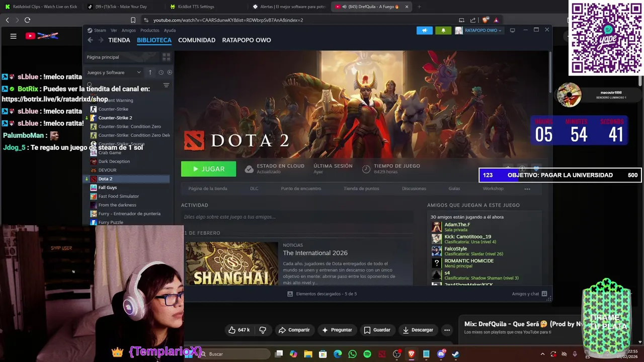Open the COMUNIDAD tab in Steam

point(197,40)
